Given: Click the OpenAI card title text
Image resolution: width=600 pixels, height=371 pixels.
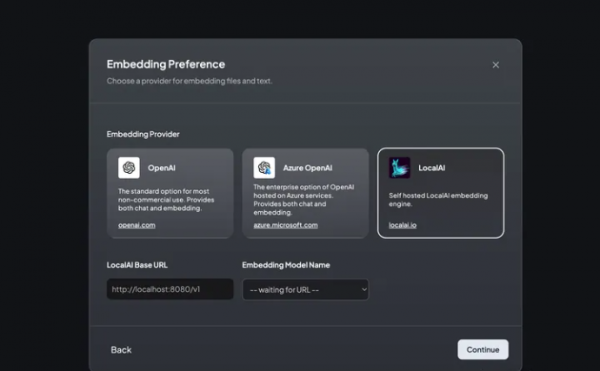Looking at the screenshot, I should click(161, 168).
